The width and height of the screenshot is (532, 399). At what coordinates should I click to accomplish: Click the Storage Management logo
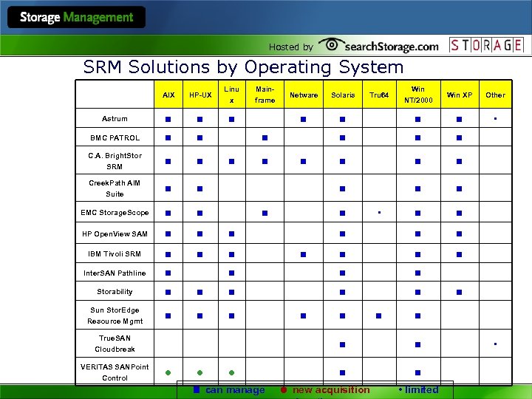pos(76,17)
